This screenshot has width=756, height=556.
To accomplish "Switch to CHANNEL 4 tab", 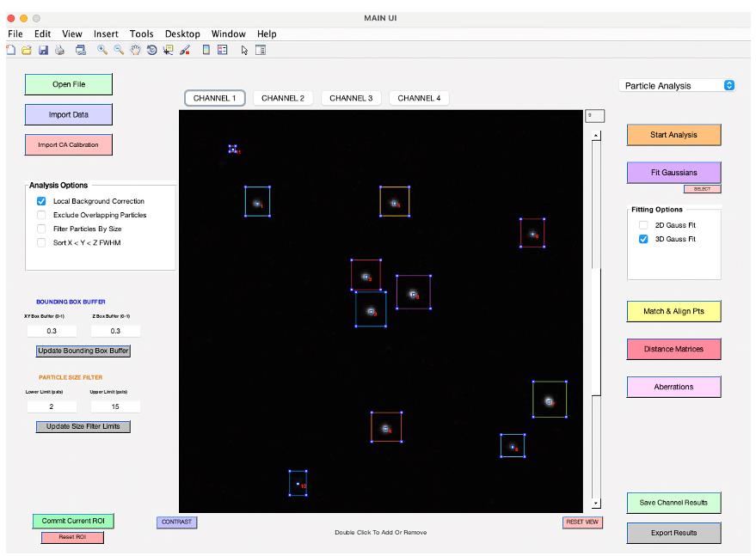I will [419, 98].
